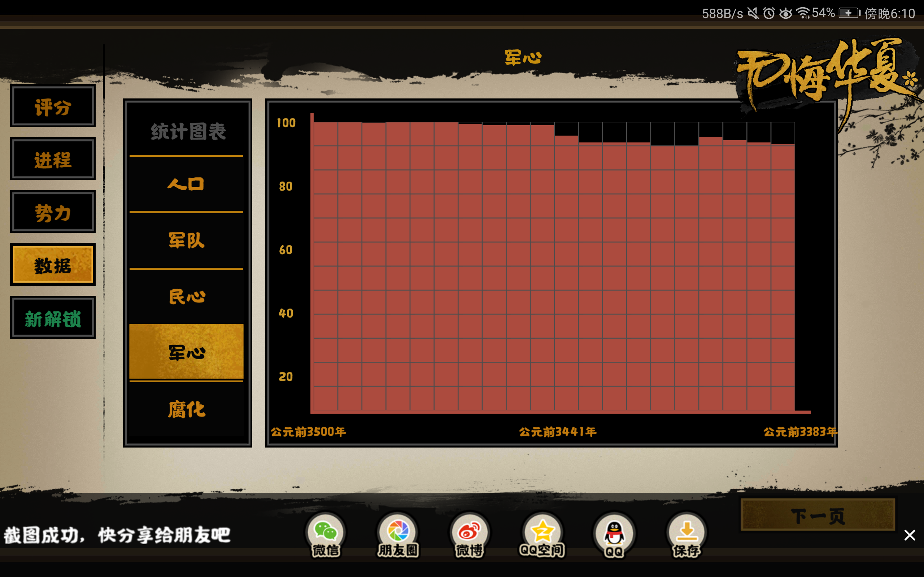Click the 统计图表 (Statistics Chart) tab
This screenshot has width=924, height=577.
click(186, 131)
